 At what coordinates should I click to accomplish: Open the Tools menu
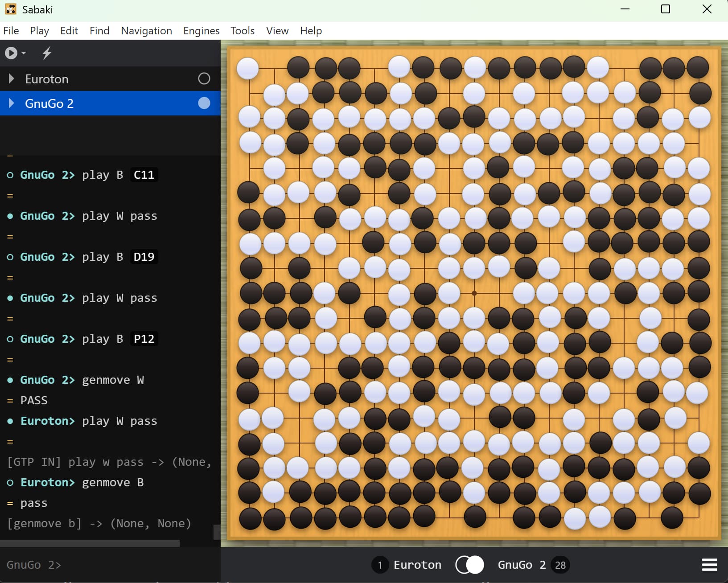pyautogui.click(x=242, y=31)
